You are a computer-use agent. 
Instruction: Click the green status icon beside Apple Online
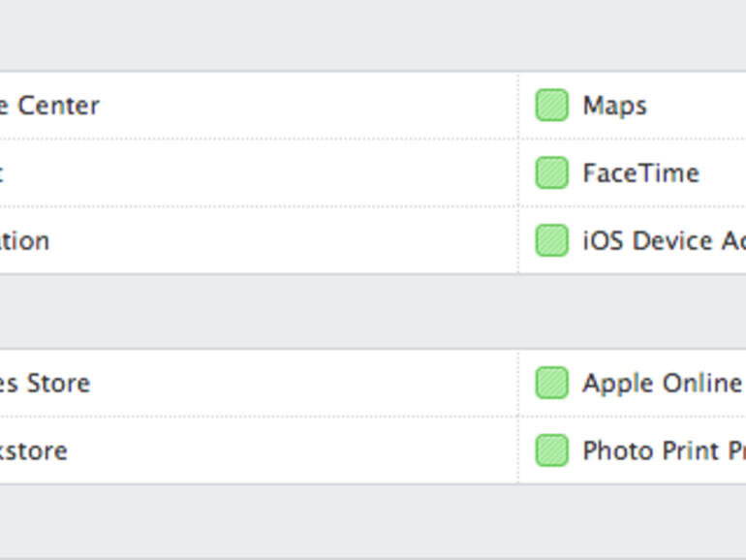coord(551,383)
